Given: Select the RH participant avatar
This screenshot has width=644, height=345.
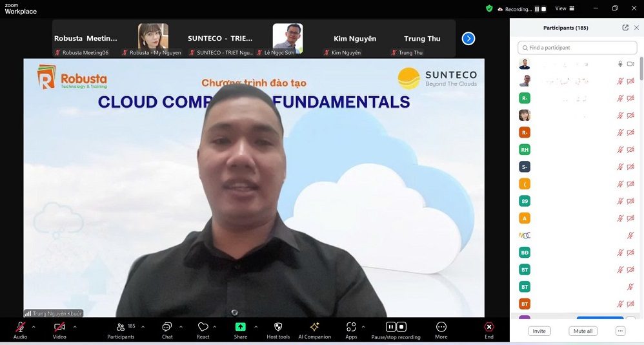Looking at the screenshot, I should click(x=525, y=150).
